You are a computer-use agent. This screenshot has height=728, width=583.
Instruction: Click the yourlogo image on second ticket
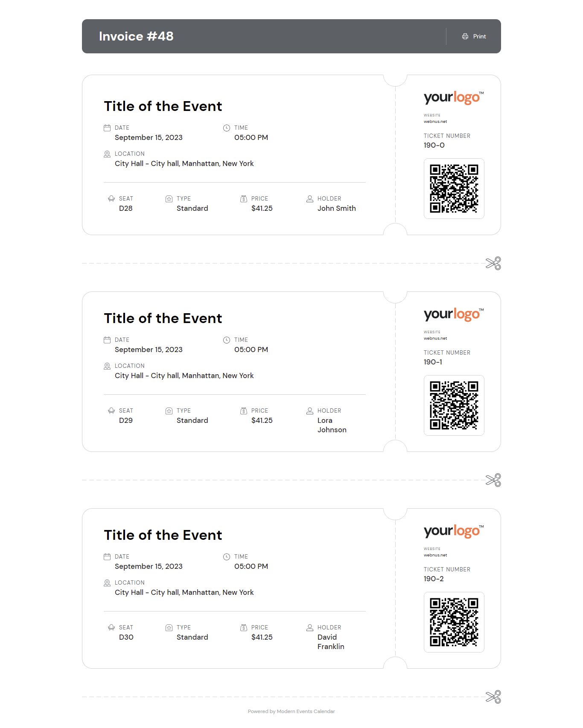coord(453,314)
